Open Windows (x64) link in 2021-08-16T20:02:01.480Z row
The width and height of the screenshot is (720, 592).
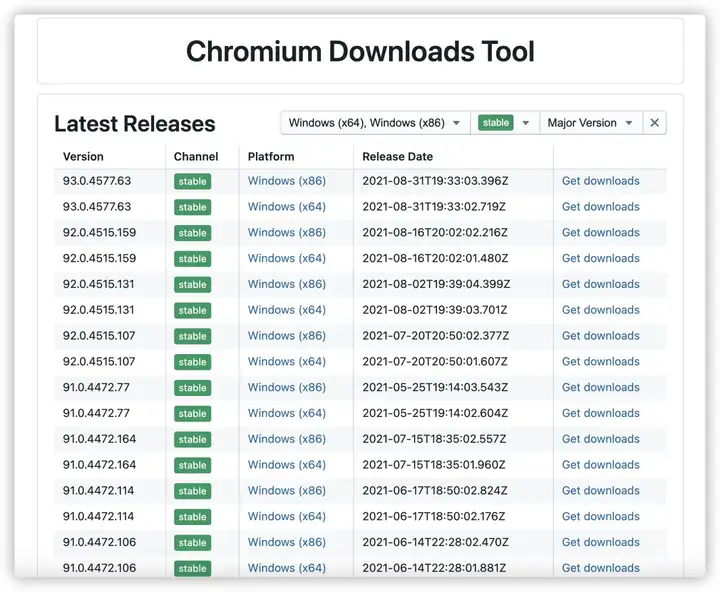pyautogui.click(x=287, y=258)
